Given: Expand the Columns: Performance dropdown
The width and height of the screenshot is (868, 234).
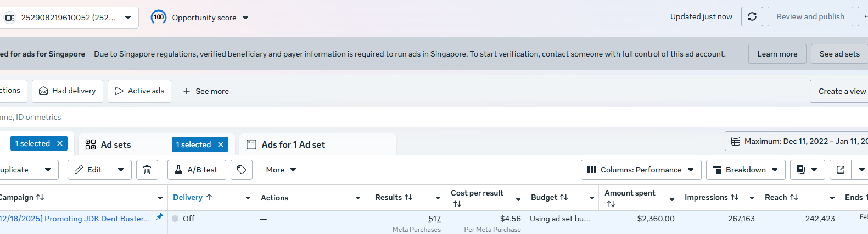Looking at the screenshot, I should tap(641, 170).
